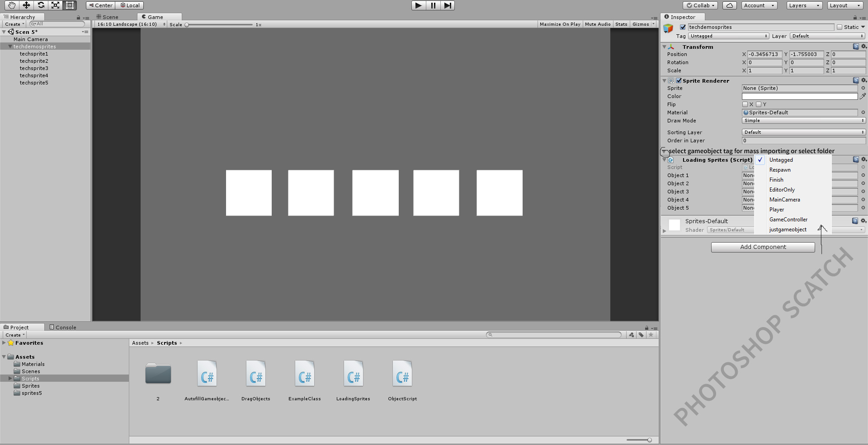The height and width of the screenshot is (445, 868).
Task: Open the Draw Mode dropdown
Action: 803,121
